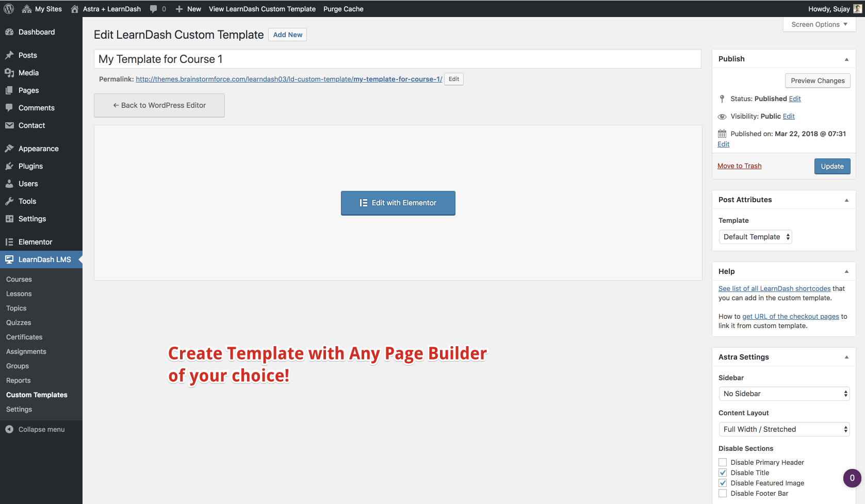This screenshot has width=865, height=504.
Task: Open the Default Template dropdown
Action: pos(756,237)
